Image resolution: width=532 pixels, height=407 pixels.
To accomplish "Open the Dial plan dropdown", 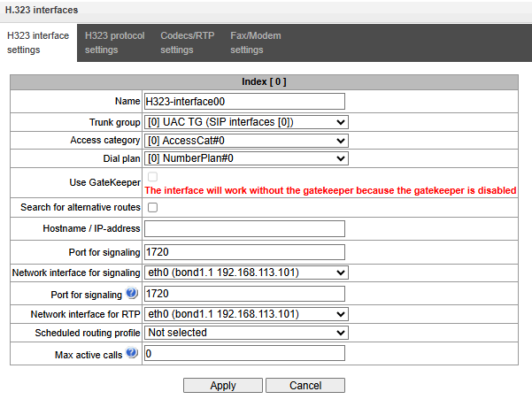I will (x=246, y=159).
